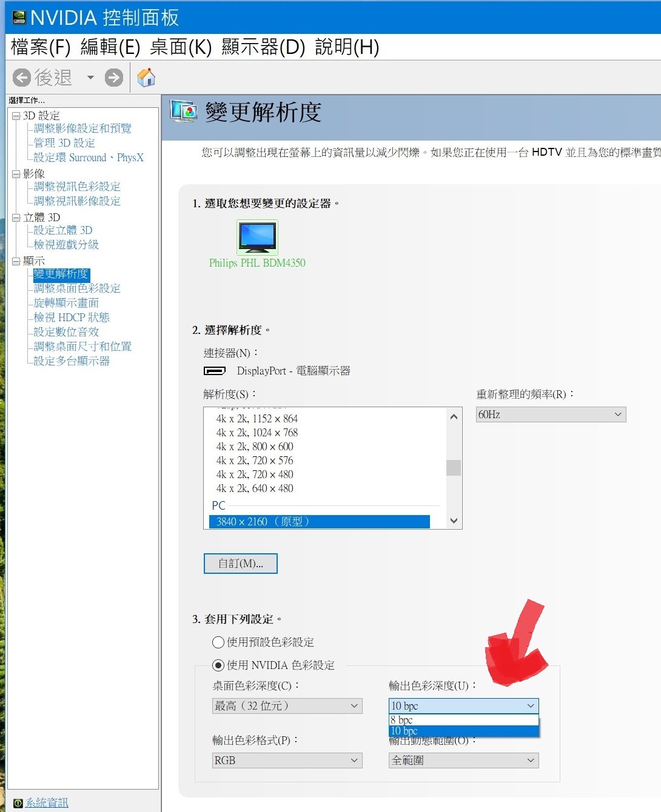The width and height of the screenshot is (661, 812).
Task: Open 旋轉顯示畫面 page
Action: point(66,303)
